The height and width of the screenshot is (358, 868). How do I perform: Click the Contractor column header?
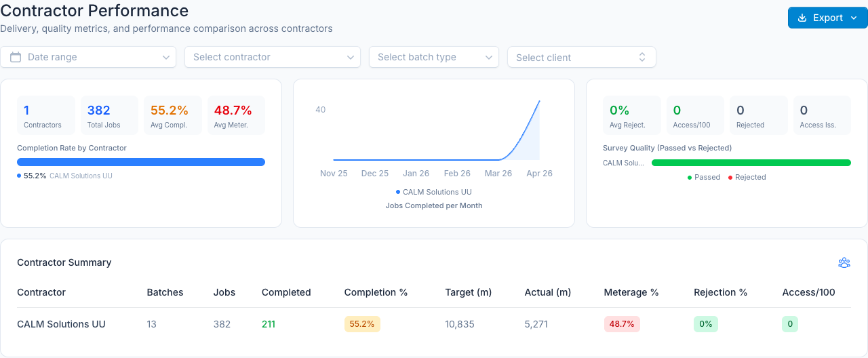41,292
